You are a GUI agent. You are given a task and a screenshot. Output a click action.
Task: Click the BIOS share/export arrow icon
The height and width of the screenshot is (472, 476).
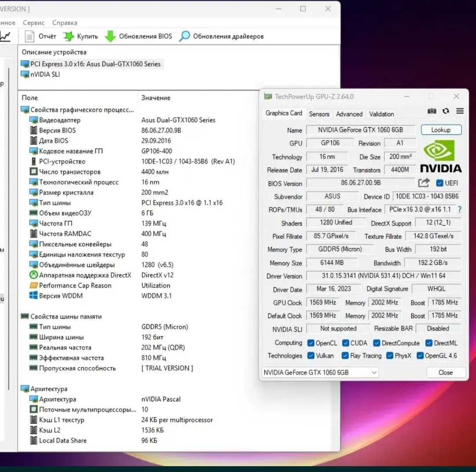(x=424, y=183)
